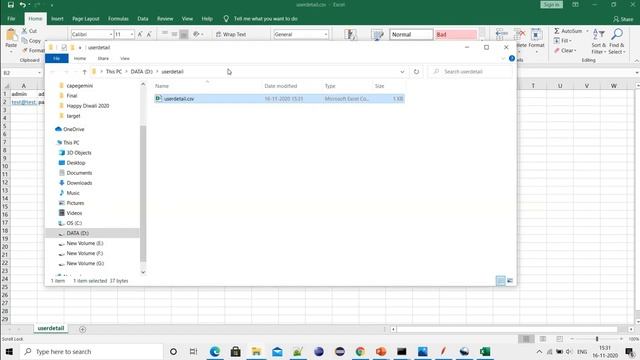
Task: Open the Formulas tab
Action: (x=118, y=19)
